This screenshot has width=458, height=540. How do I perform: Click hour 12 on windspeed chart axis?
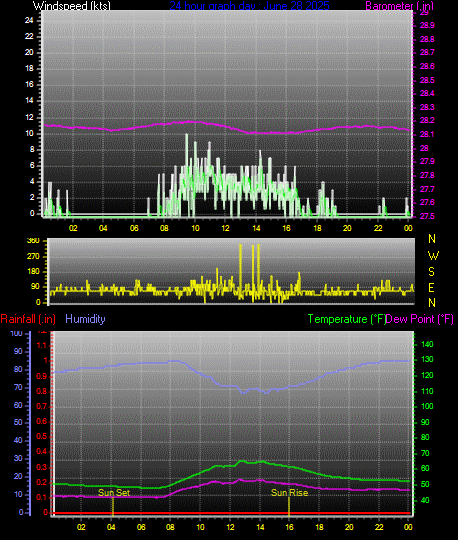pos(225,228)
